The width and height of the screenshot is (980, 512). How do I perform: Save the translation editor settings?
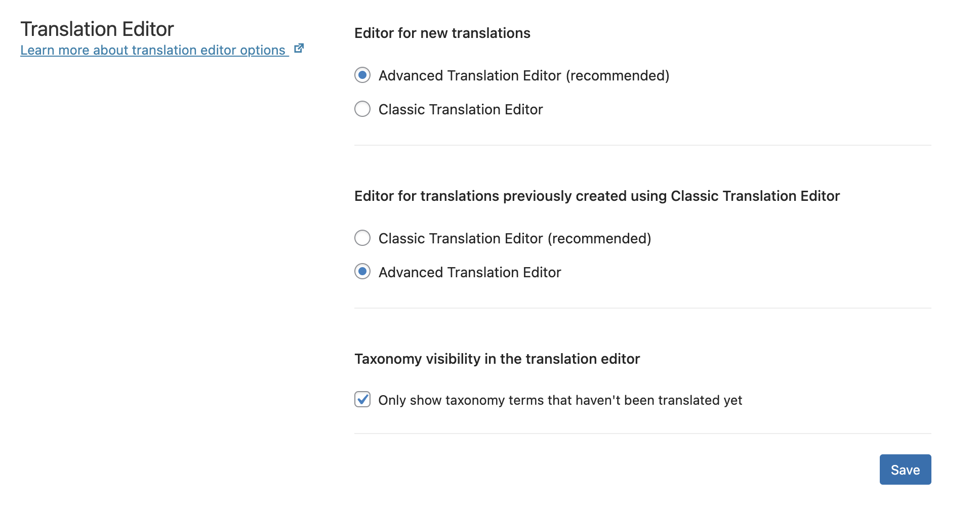(905, 470)
